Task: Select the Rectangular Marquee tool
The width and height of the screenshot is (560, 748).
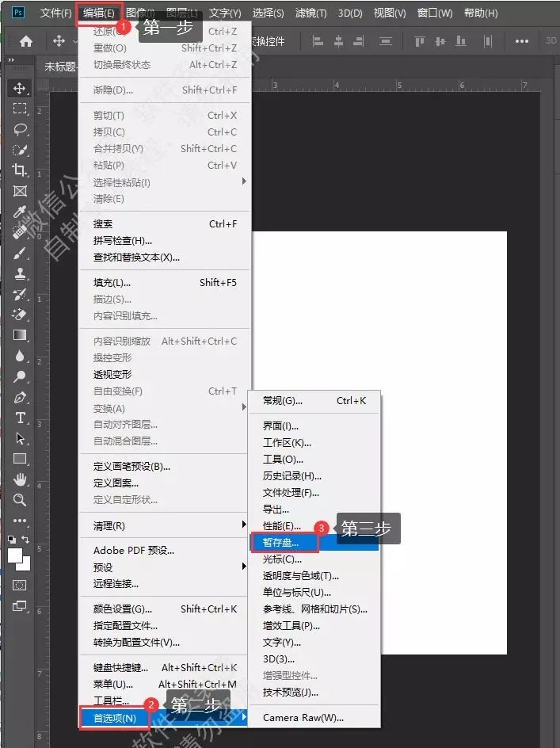Action: [x=20, y=109]
